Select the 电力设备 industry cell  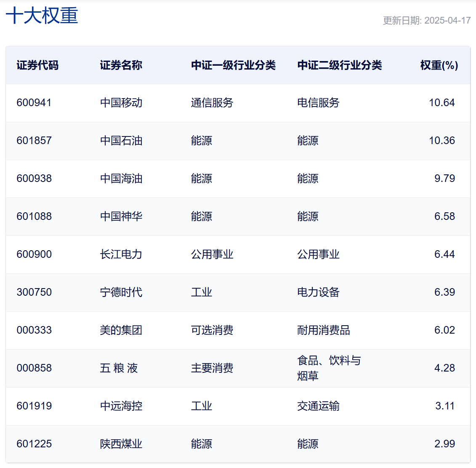318,292
